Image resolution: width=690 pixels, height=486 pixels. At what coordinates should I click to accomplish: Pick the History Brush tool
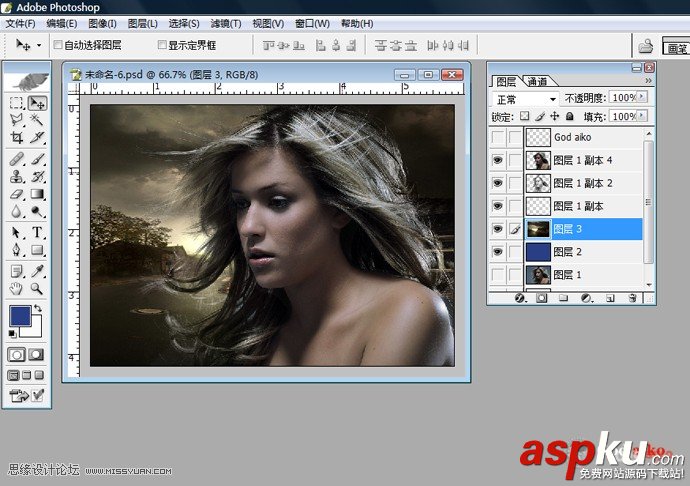coord(37,177)
